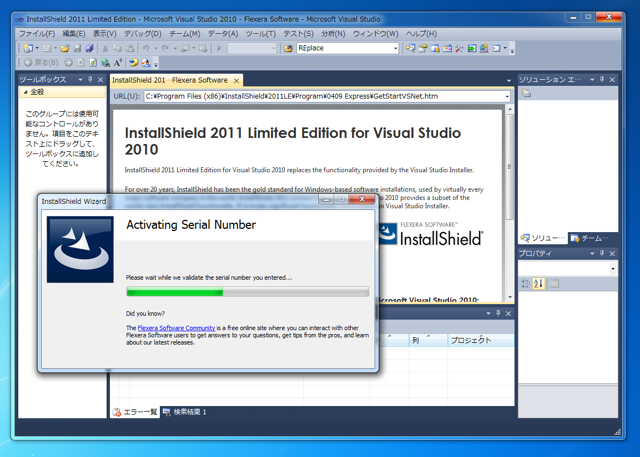Open the ヘルプ(H) menu

(421, 34)
